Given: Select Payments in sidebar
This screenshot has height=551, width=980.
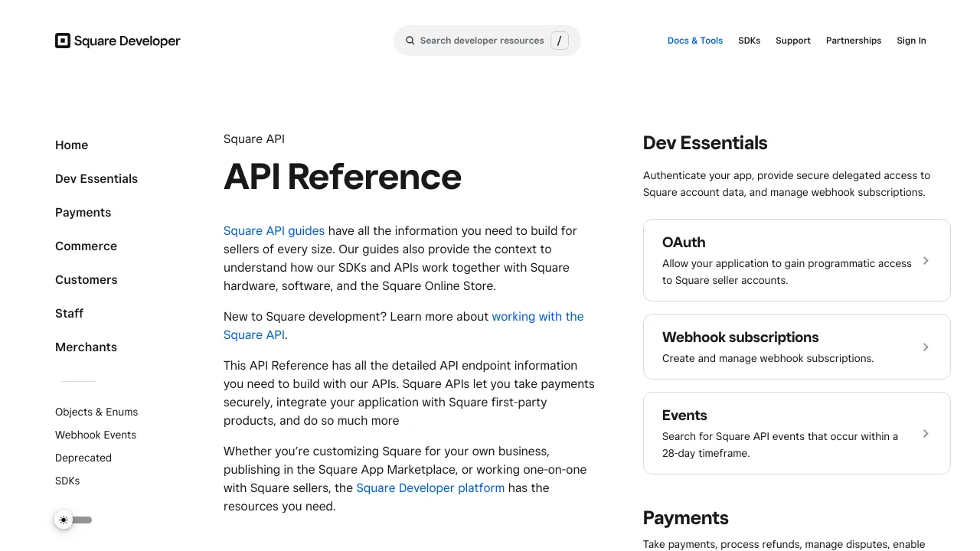Looking at the screenshot, I should (x=83, y=213).
